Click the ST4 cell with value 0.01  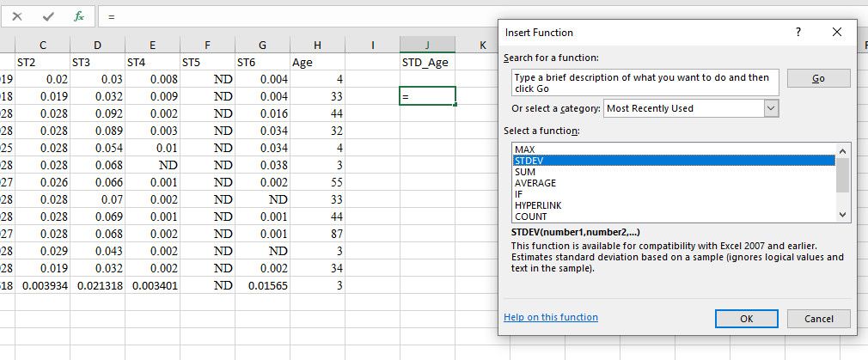coord(152,148)
